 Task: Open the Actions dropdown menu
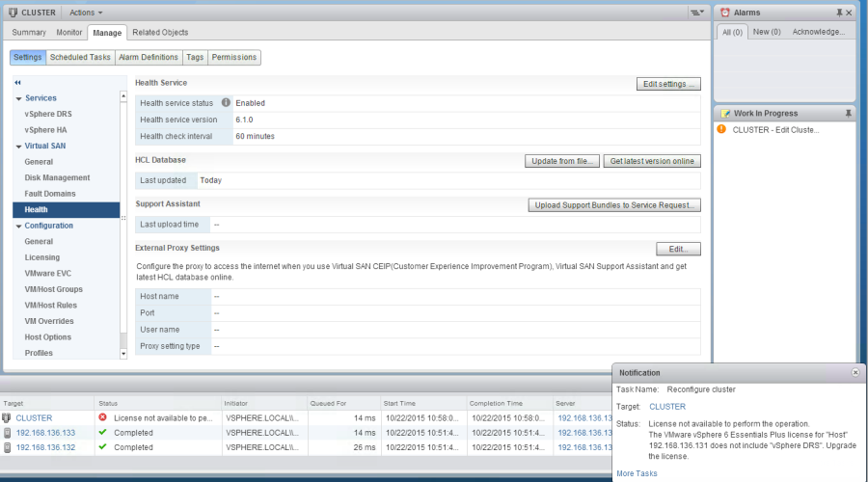click(x=86, y=13)
